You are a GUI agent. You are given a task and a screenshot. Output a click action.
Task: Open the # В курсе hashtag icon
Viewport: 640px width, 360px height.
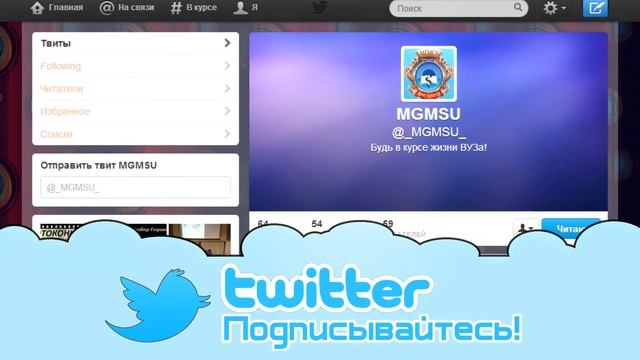tap(176, 8)
